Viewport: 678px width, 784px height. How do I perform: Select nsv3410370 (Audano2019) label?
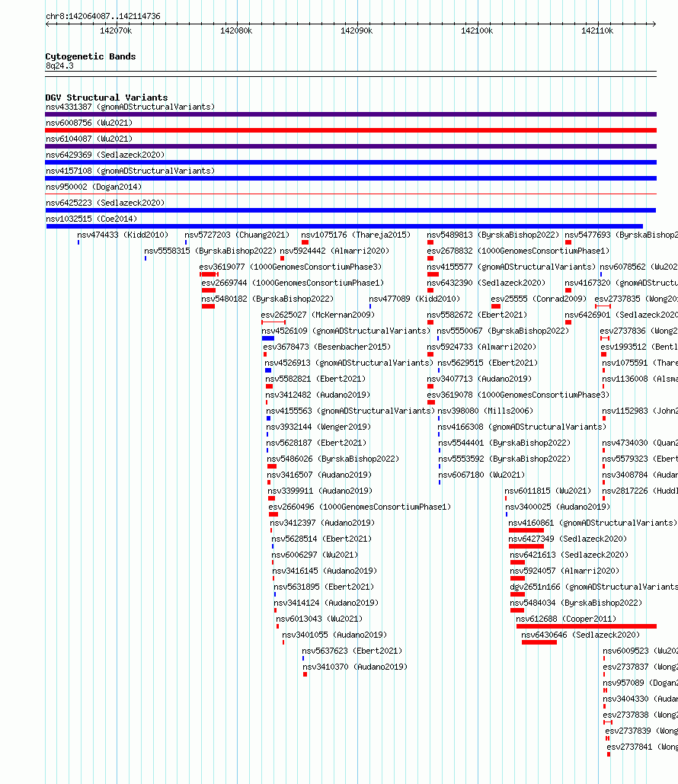click(x=355, y=667)
